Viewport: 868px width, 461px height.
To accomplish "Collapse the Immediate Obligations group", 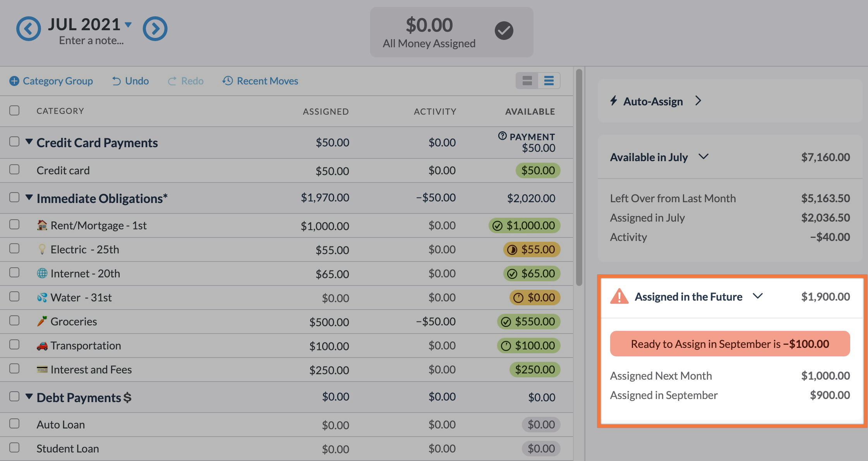I will point(29,198).
